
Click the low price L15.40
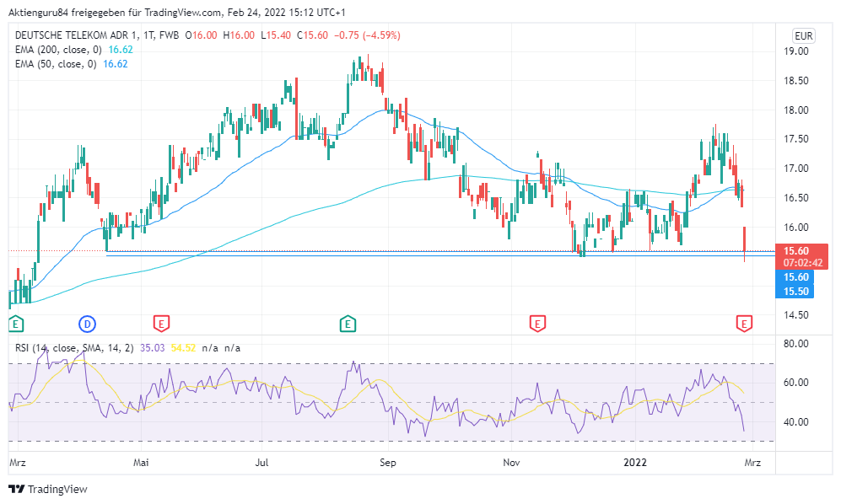pos(276,35)
